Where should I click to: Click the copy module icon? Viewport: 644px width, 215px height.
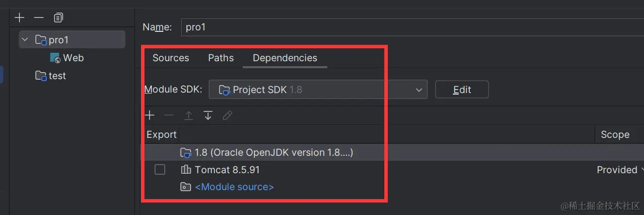[x=59, y=18]
